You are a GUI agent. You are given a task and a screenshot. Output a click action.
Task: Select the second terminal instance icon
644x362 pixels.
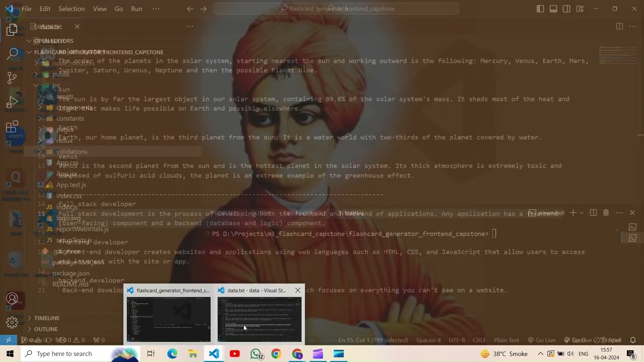pos(633,238)
